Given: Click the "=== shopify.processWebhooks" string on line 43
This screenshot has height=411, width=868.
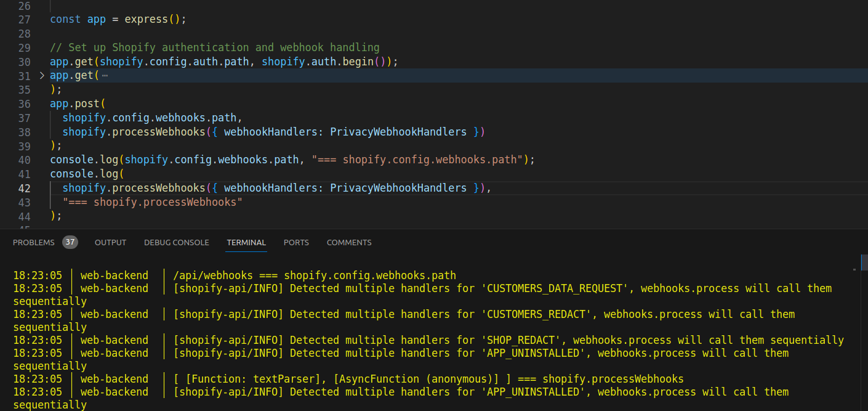Looking at the screenshot, I should (x=152, y=202).
